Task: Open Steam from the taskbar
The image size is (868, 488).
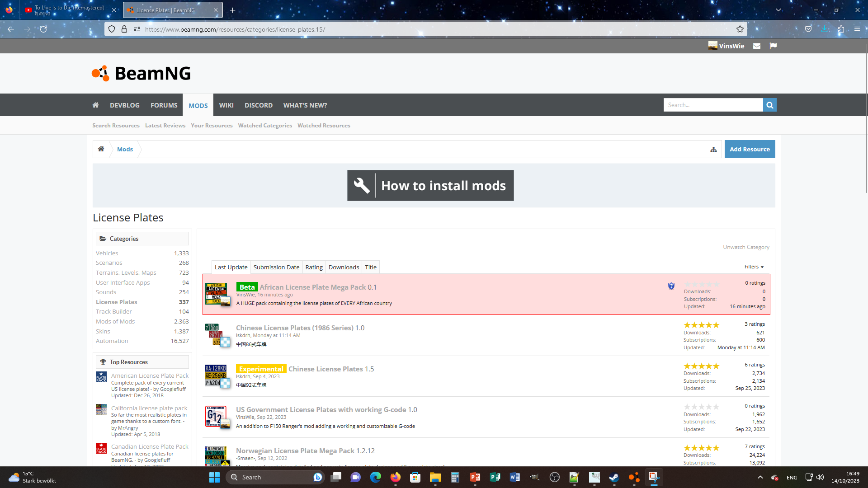Action: click(614, 477)
